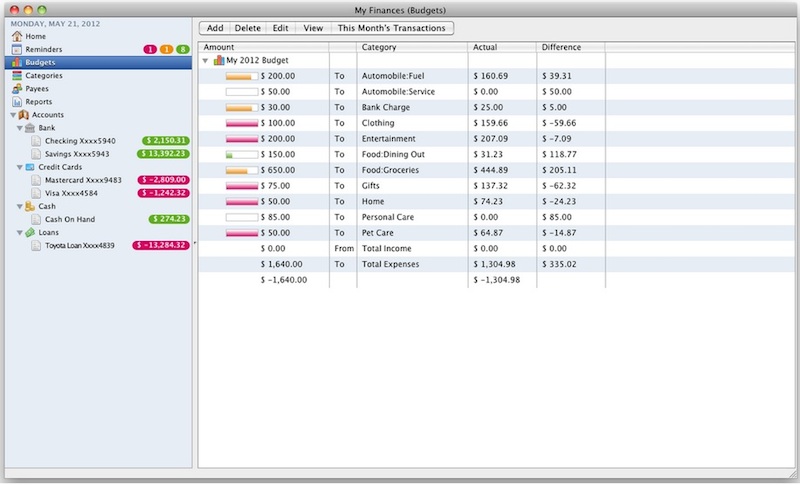
Task: Collapse the Accounts tree section
Action: point(11,115)
